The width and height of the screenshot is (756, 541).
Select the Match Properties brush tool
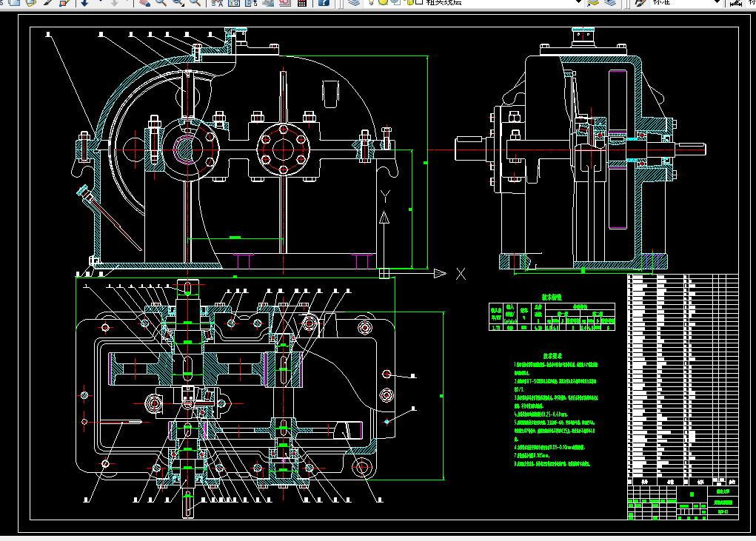coord(47,3)
